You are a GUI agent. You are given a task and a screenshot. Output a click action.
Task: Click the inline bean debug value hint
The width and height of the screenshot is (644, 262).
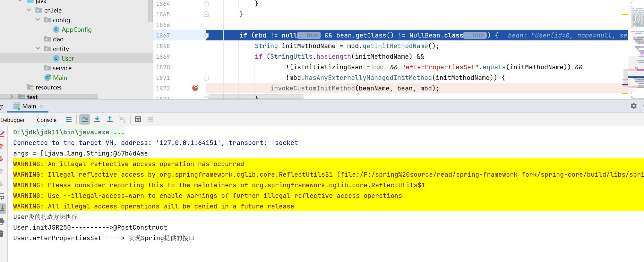(567, 35)
